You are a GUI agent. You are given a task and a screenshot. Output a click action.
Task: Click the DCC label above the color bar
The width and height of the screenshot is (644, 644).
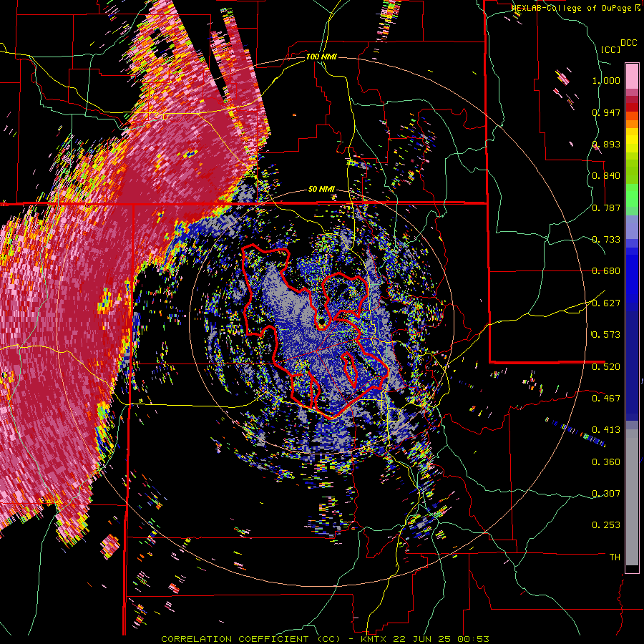(x=629, y=43)
